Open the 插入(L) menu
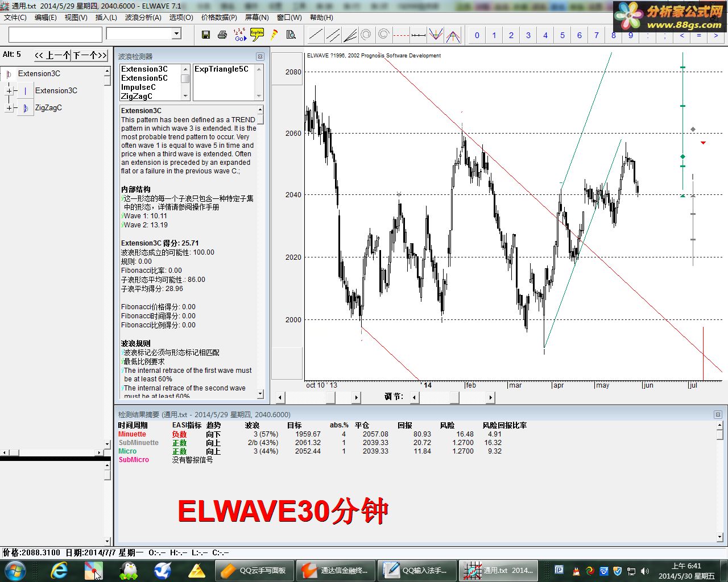 106,18
